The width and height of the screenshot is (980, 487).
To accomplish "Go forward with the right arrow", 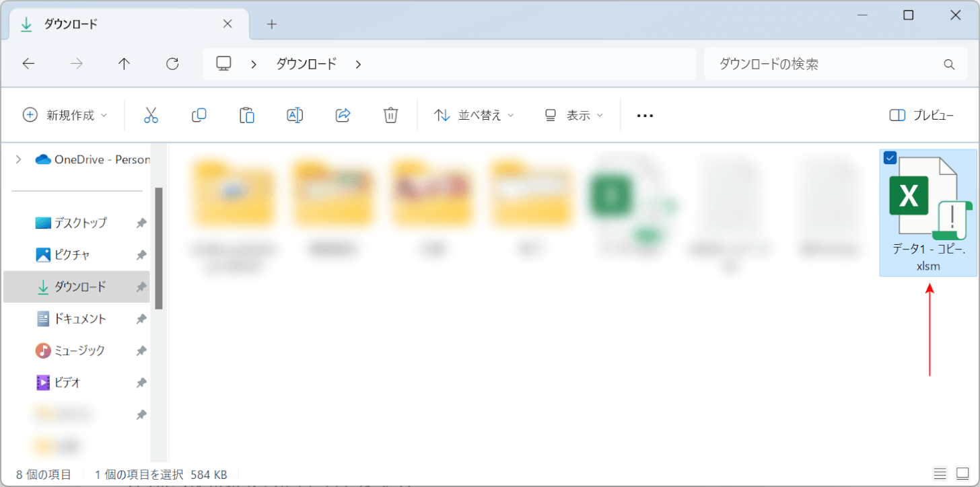I will click(77, 64).
